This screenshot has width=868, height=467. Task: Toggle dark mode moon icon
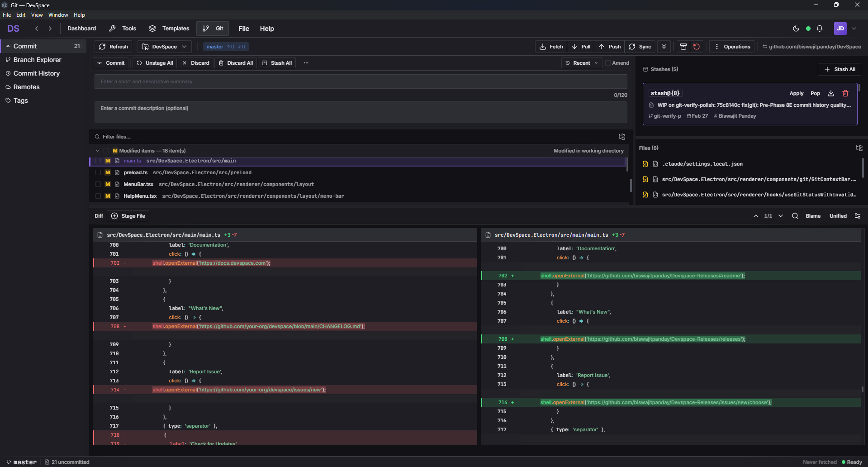click(x=796, y=29)
